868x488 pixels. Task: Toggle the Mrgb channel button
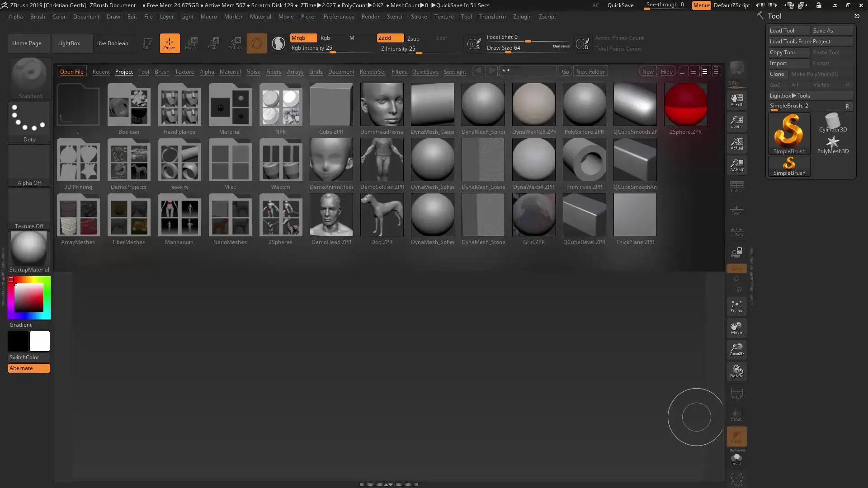303,38
